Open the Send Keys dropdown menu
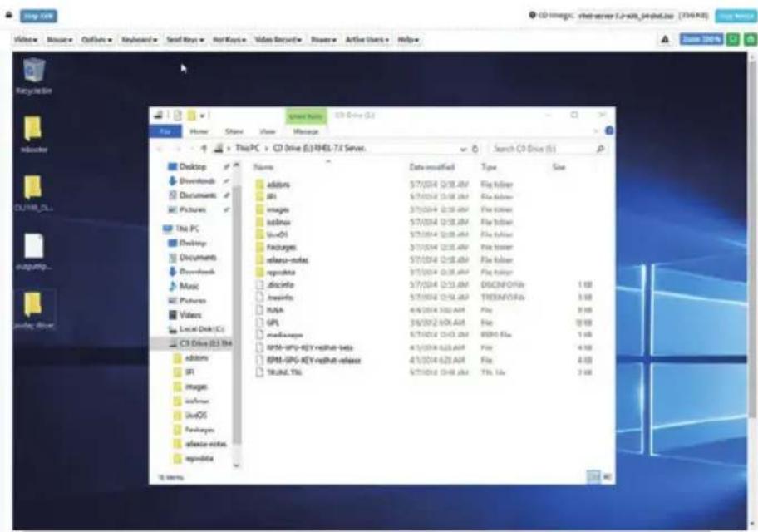The height and width of the screenshot is (532, 758). tap(185, 40)
